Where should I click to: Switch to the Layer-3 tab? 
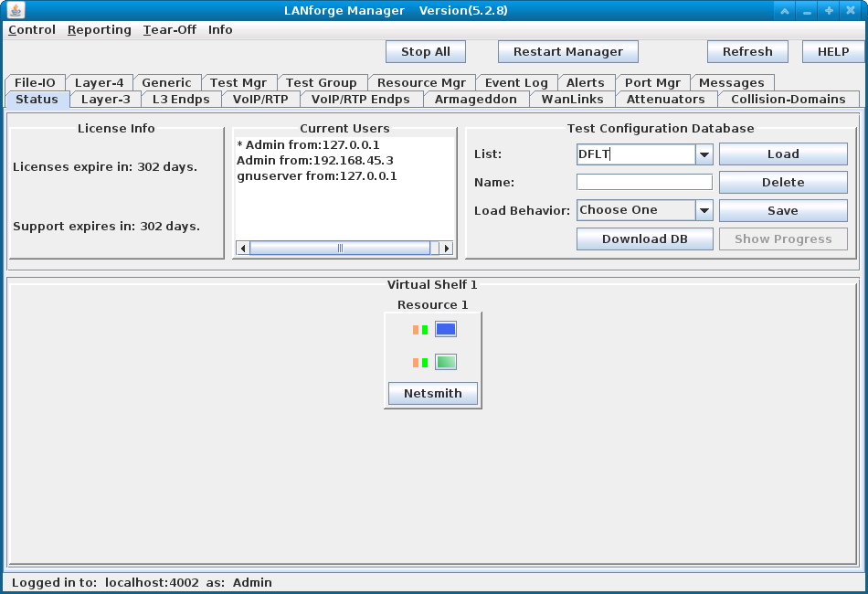point(106,99)
